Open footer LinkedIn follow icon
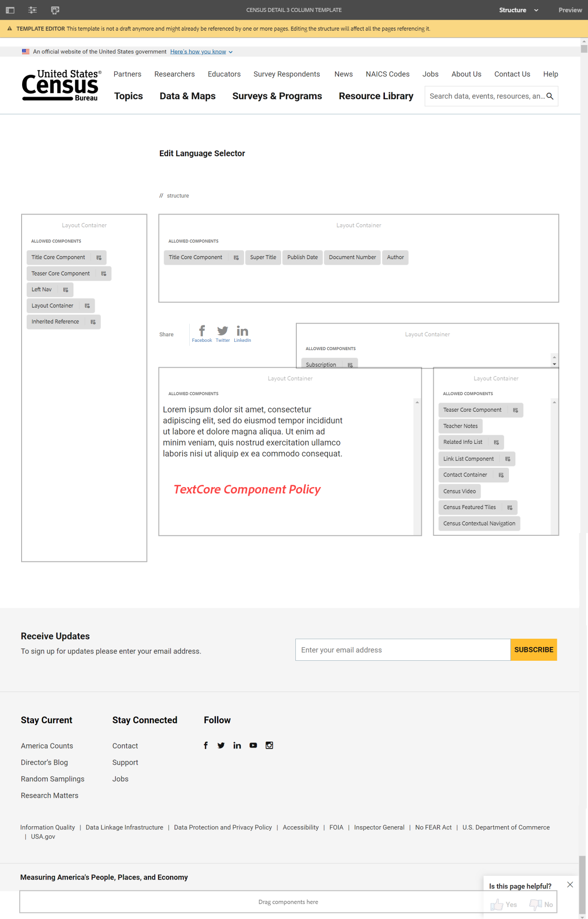Screen dimensions: 588x919 (237, 745)
